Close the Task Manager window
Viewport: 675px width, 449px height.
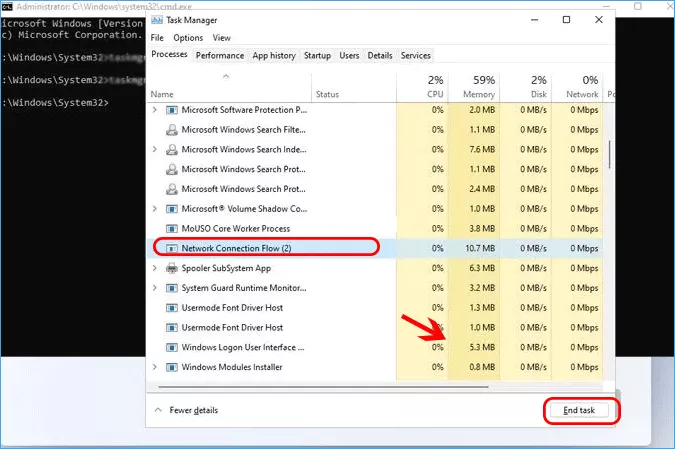(599, 20)
